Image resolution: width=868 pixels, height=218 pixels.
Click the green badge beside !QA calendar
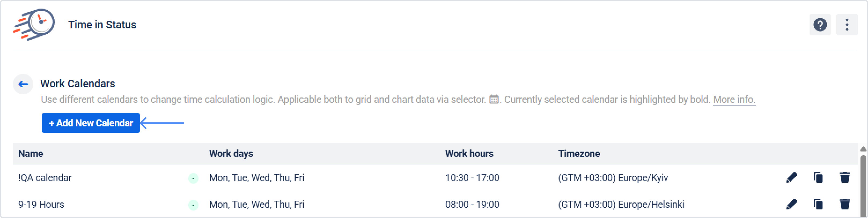193,178
